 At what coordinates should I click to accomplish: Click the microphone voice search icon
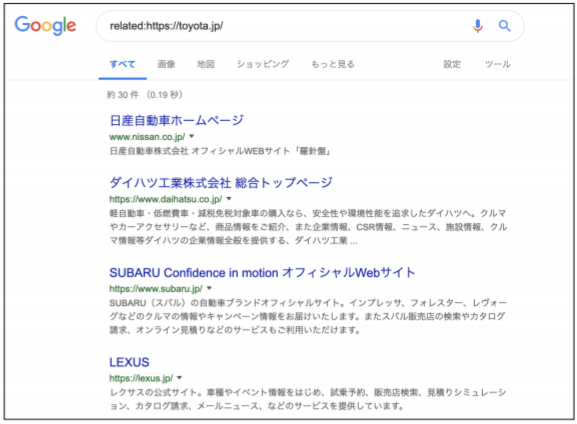tap(478, 26)
